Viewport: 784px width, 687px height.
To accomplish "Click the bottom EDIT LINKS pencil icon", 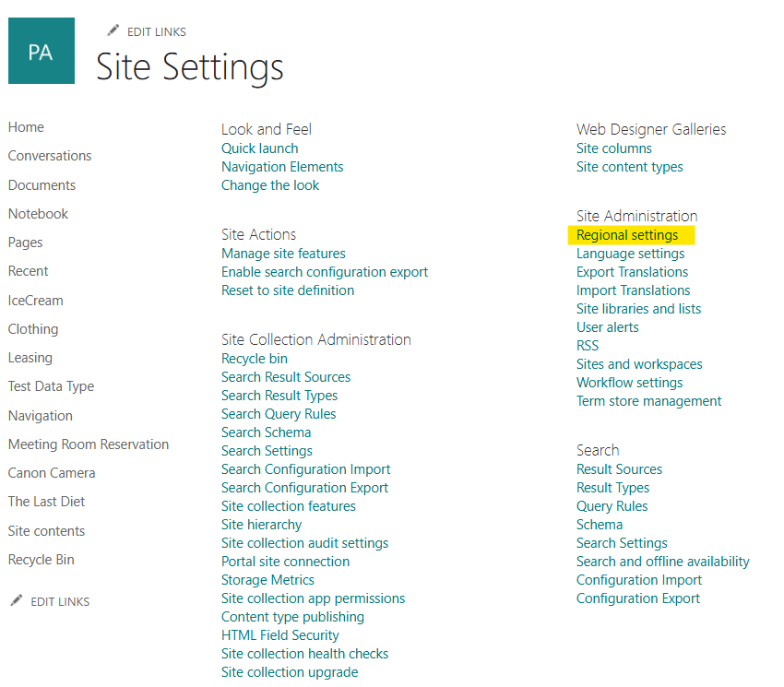I will (16, 600).
